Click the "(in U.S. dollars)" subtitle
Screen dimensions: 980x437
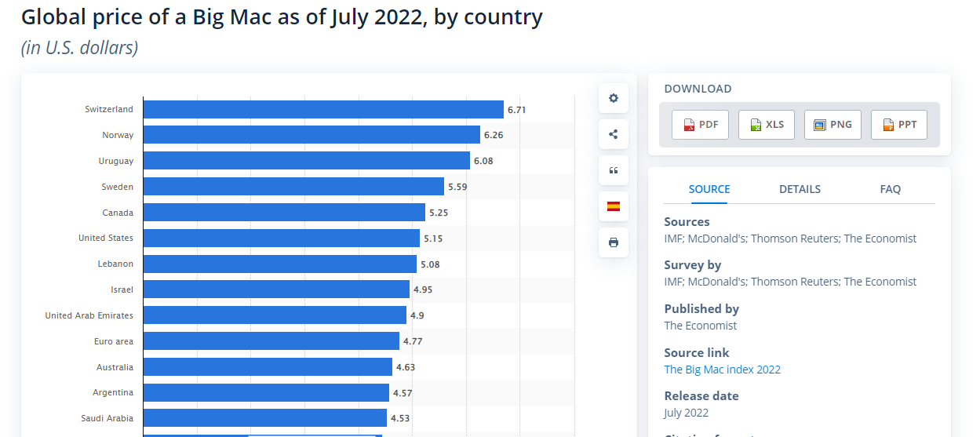[79, 48]
